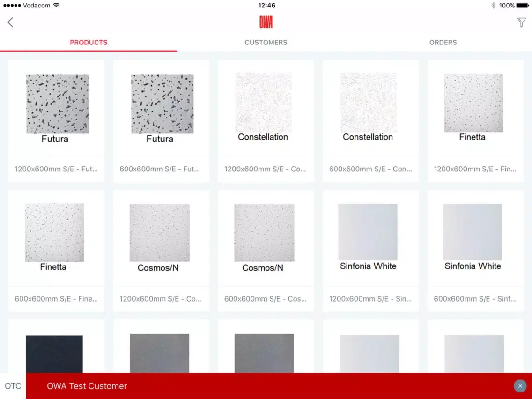Screen dimensions: 532x399
Task: Switch to the Orders tab
Action: point(443,43)
